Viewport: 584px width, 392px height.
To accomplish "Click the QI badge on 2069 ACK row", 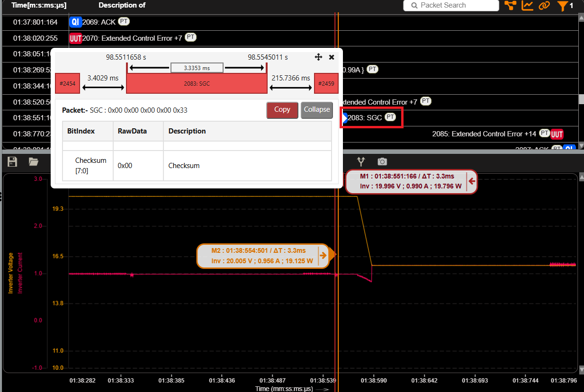I will pos(75,22).
